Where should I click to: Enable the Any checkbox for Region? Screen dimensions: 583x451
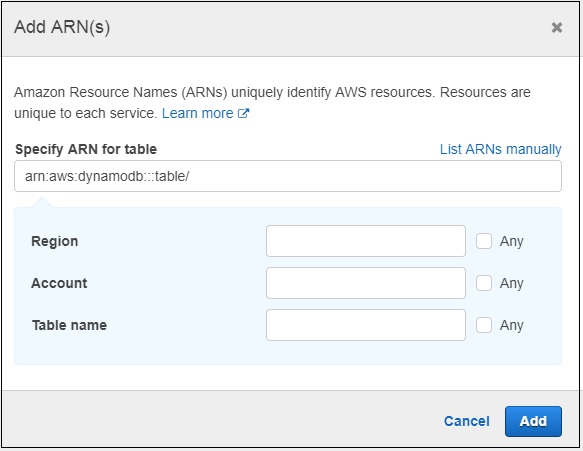[484, 241]
